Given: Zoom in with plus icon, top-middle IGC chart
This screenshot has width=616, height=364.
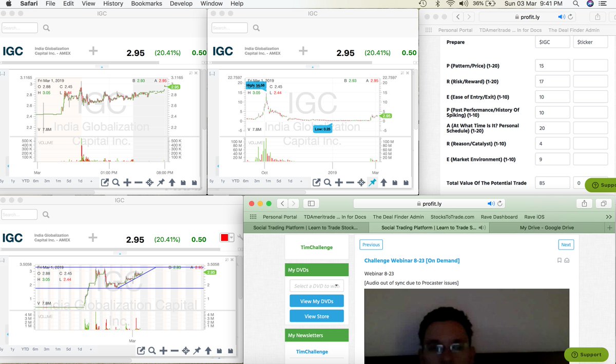Looking at the screenshot, I should pos(339,182).
